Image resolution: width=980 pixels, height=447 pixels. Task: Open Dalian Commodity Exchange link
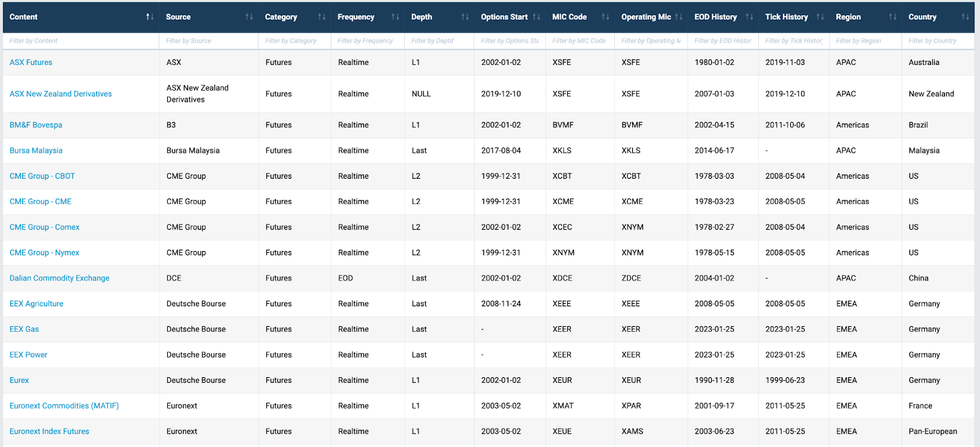point(59,279)
